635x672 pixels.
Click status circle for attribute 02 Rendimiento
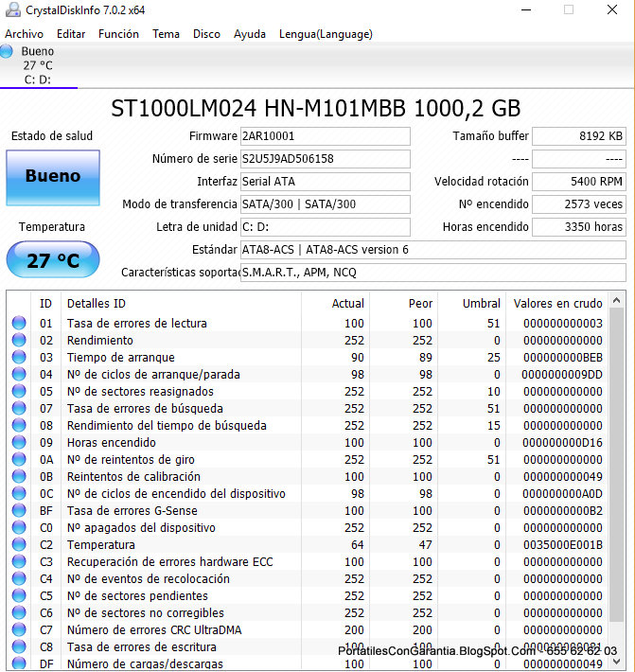click(x=19, y=340)
